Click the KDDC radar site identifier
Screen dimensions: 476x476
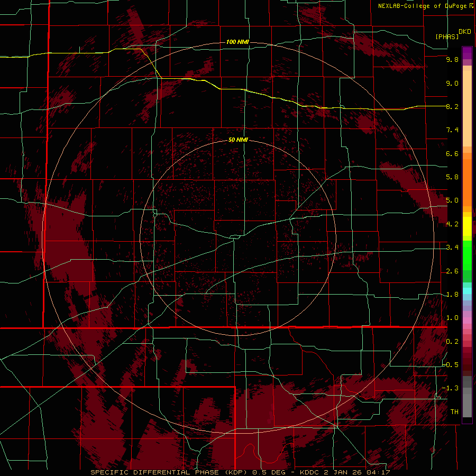tap(308, 472)
